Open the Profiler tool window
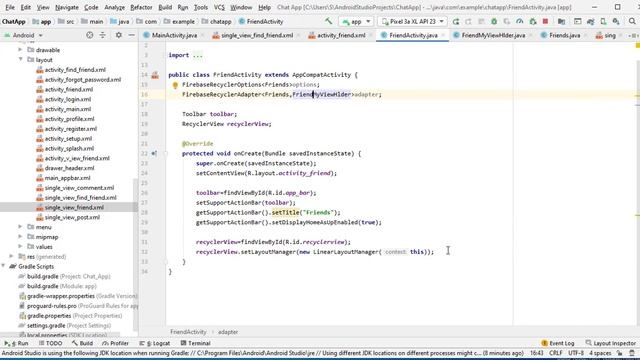 116,343
